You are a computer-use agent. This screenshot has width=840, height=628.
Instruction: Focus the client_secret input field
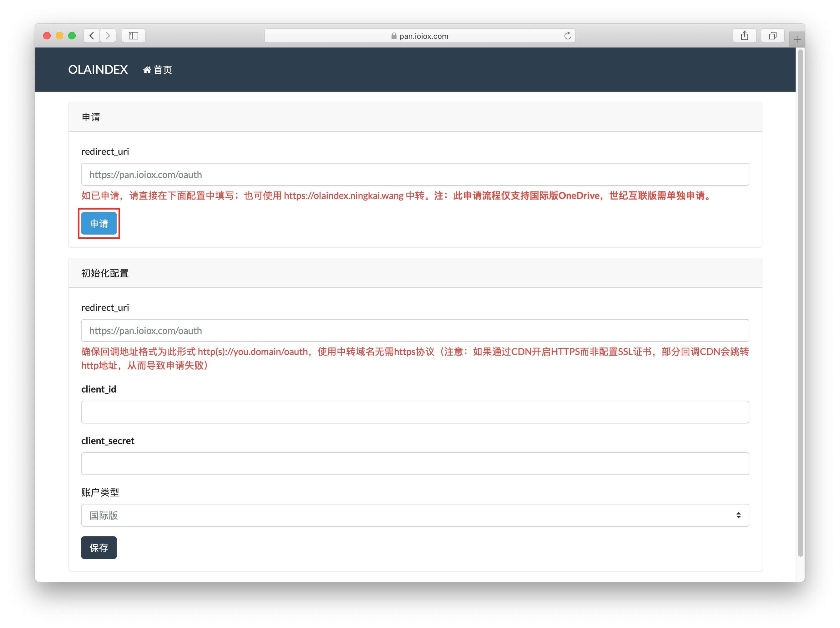[415, 463]
